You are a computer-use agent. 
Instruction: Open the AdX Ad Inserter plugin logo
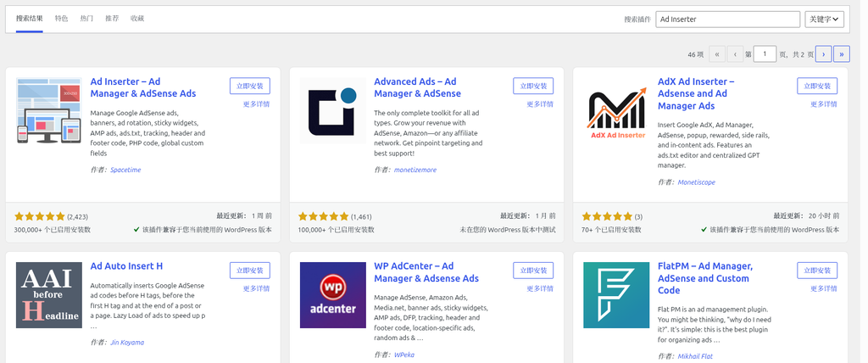point(617,111)
